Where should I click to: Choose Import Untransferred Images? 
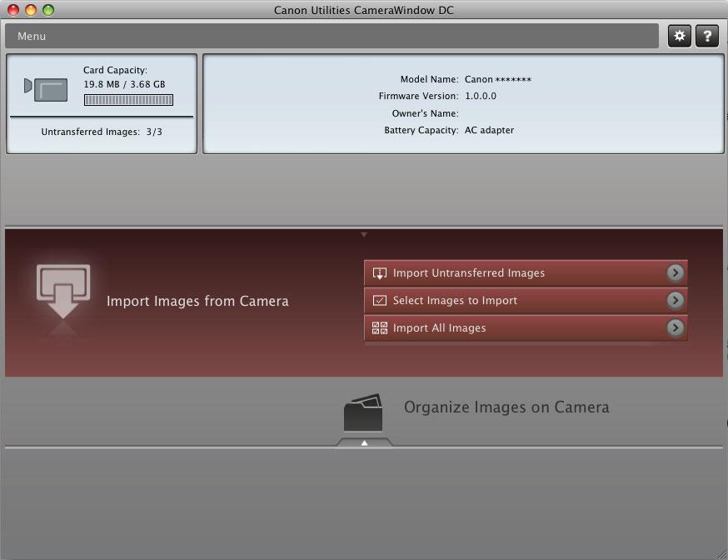click(x=526, y=273)
